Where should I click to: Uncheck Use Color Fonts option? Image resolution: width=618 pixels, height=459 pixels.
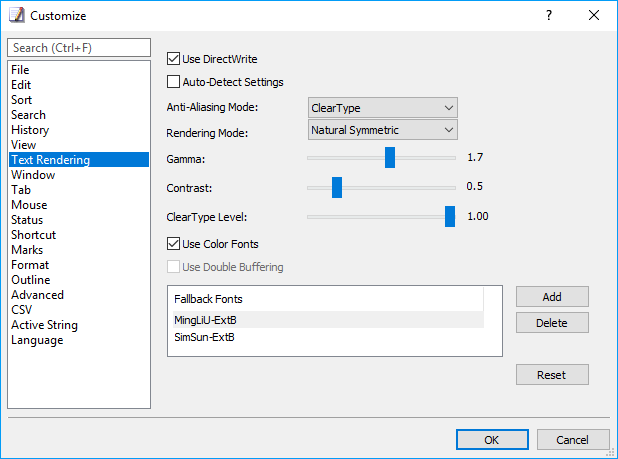coord(173,243)
